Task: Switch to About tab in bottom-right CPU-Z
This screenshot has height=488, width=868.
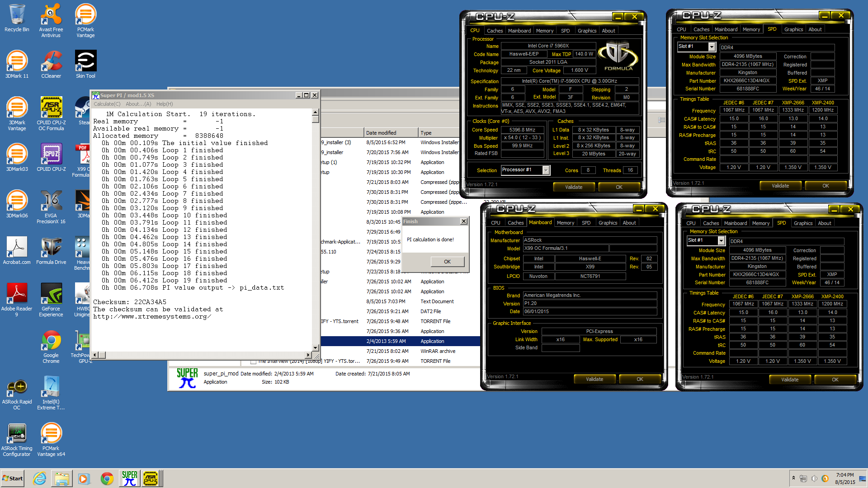Action: (824, 223)
